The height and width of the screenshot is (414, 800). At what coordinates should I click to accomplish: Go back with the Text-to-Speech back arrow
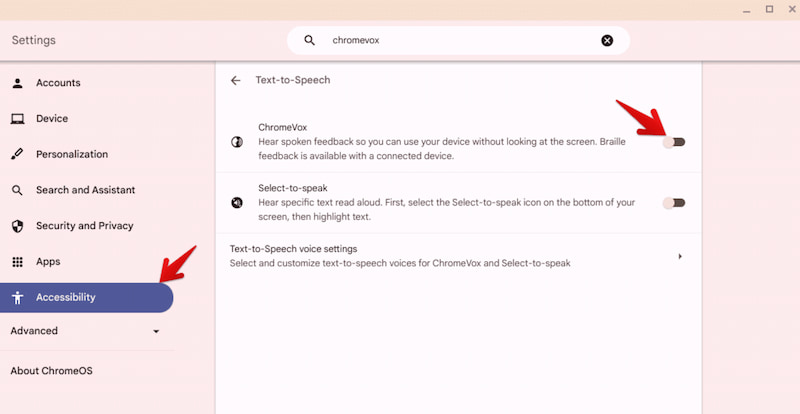tap(235, 80)
